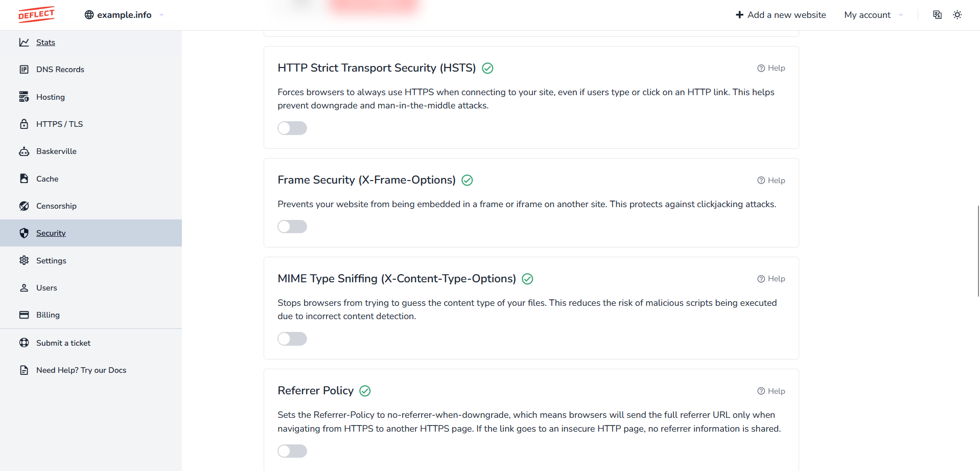The height and width of the screenshot is (471, 980).
Task: Toggle light/dark theme sun icon
Action: click(958, 15)
